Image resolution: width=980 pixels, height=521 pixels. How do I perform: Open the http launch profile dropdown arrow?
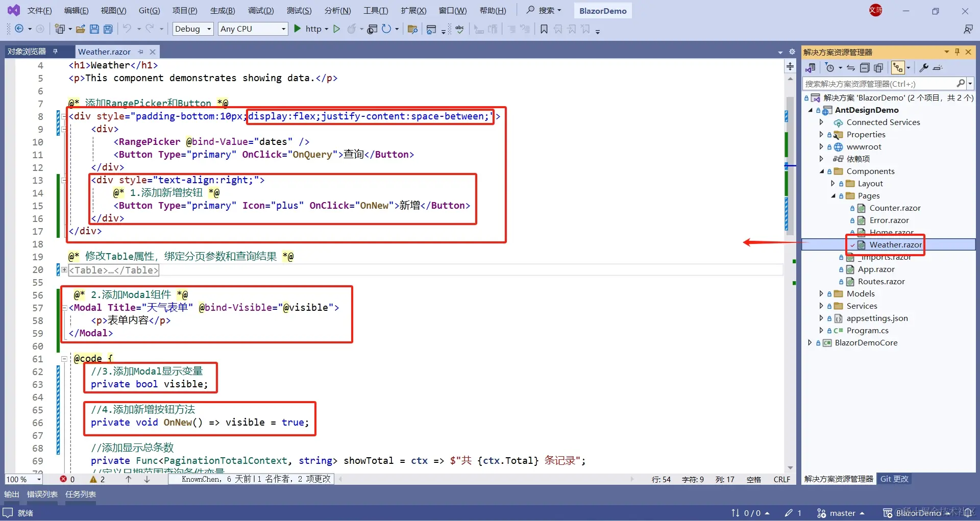tap(326, 29)
